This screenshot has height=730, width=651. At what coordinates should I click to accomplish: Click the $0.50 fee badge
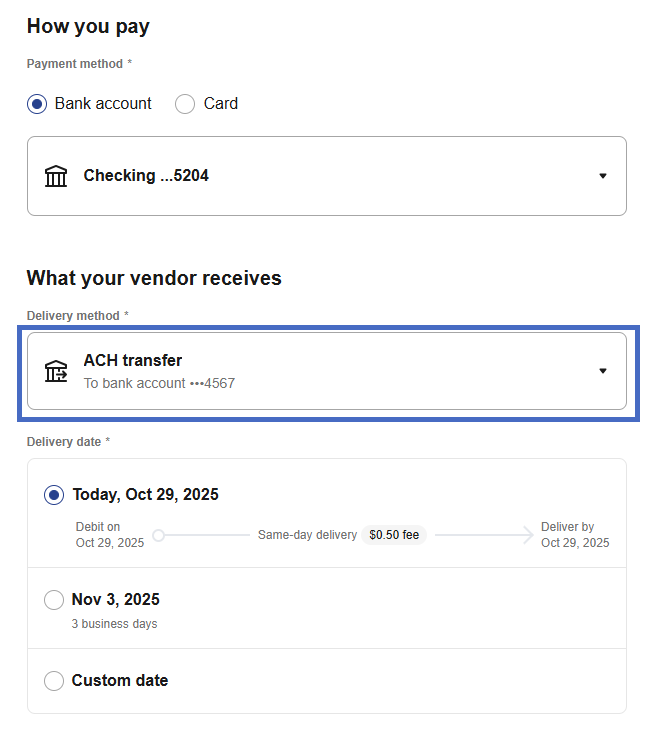click(394, 535)
